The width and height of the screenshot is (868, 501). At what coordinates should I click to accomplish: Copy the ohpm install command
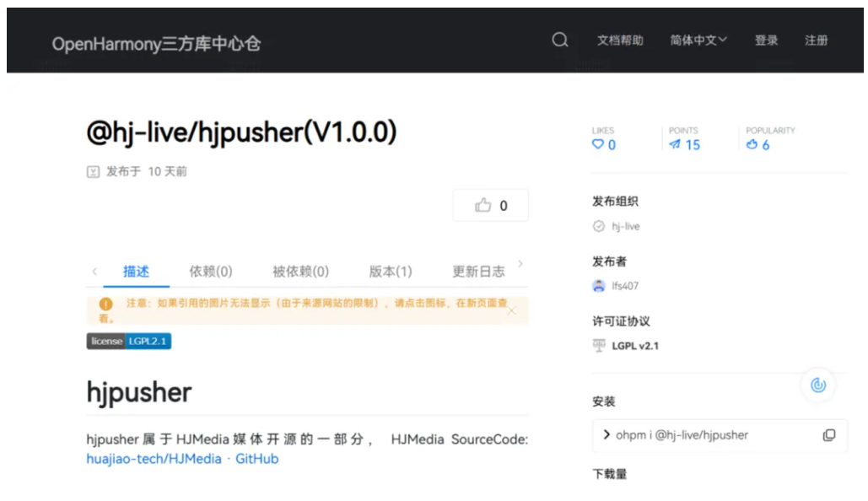(x=828, y=435)
